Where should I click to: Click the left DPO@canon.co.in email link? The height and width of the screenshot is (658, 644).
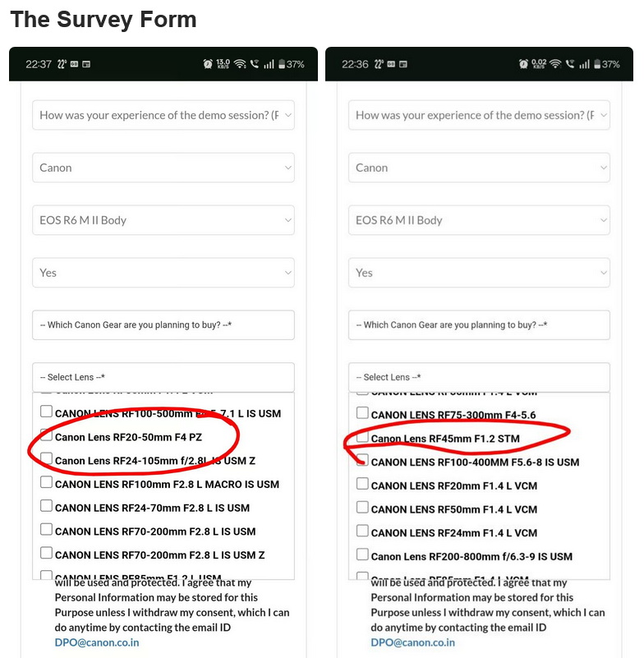coord(97,642)
